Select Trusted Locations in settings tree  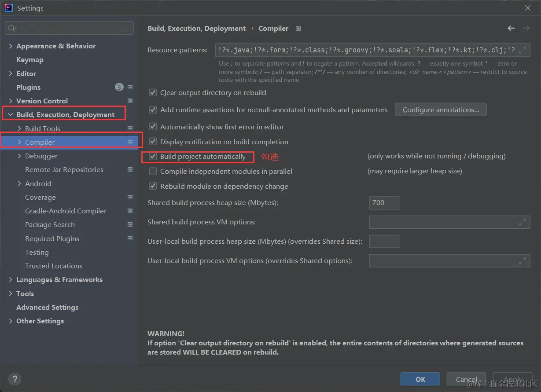pos(54,266)
